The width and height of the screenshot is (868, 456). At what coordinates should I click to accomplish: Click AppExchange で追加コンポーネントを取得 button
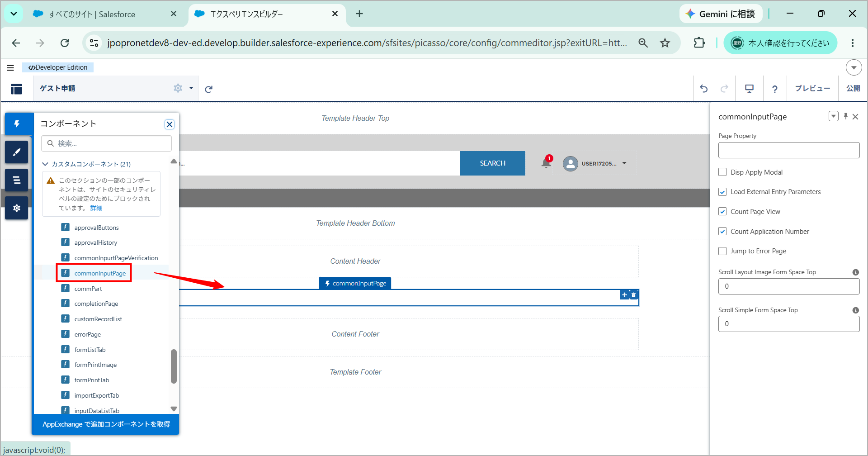[x=106, y=424]
